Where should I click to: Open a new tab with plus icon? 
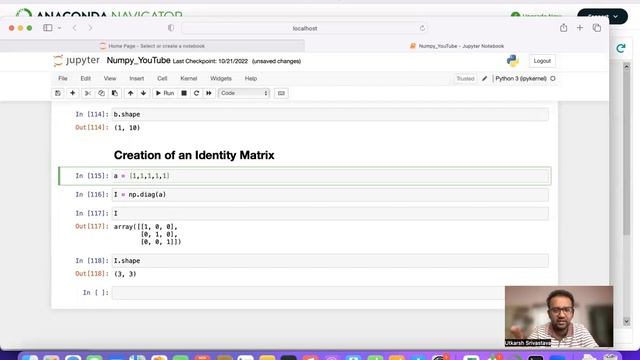click(580, 28)
